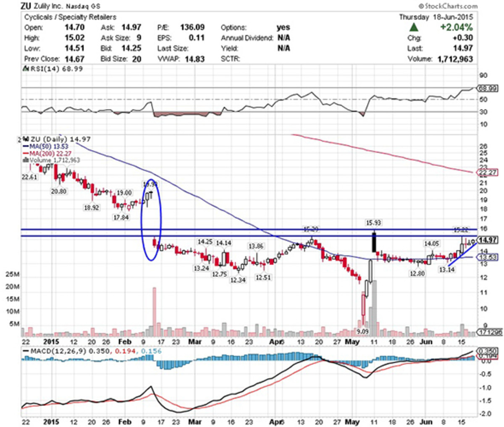The image size is (504, 427).
Task: Click the Cyclicals / Specialty Retailers sector text
Action: pyautogui.click(x=70, y=17)
